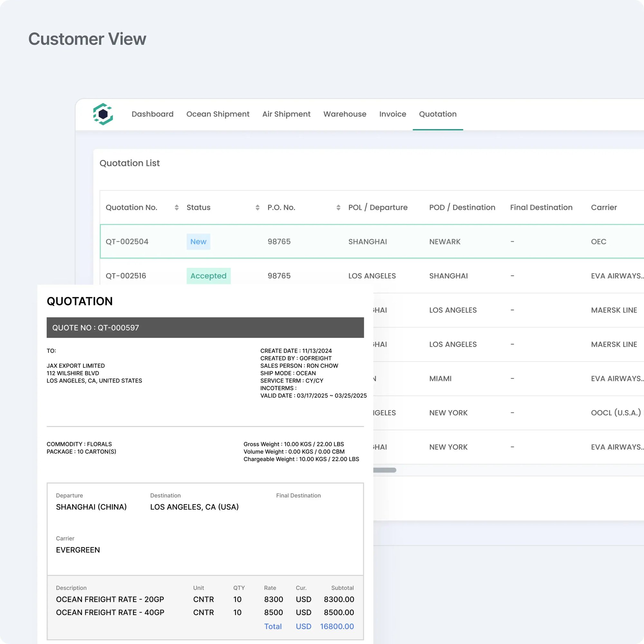Click the hexagon app logo
The image size is (644, 644).
(x=103, y=114)
